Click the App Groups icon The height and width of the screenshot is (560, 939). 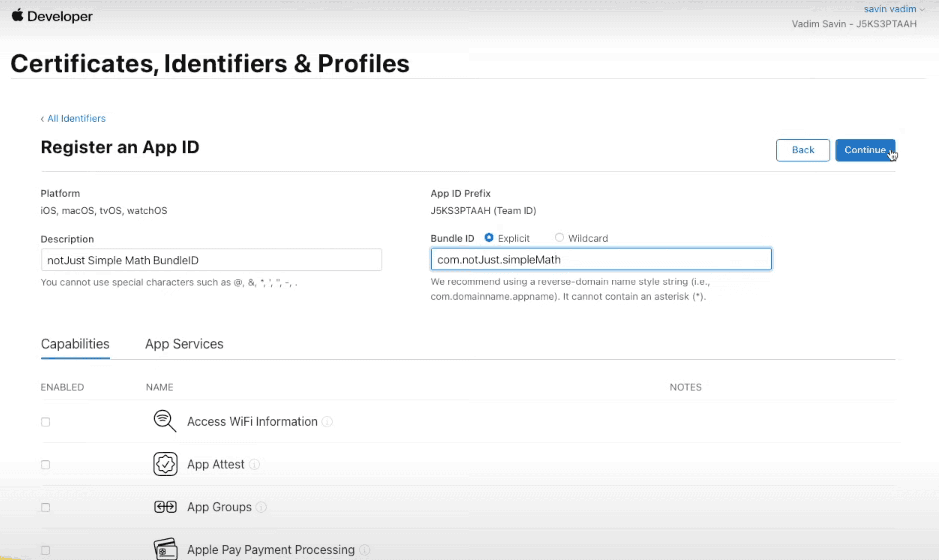165,507
